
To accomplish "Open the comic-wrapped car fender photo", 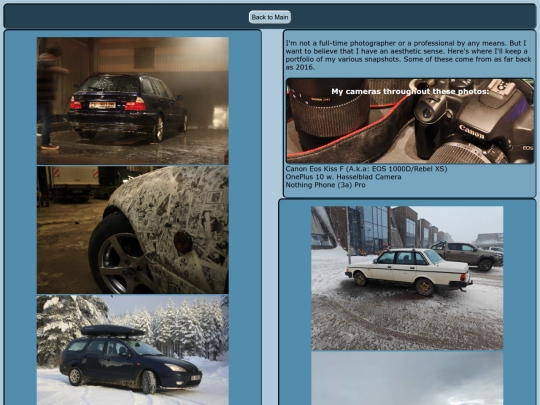I will point(133,230).
